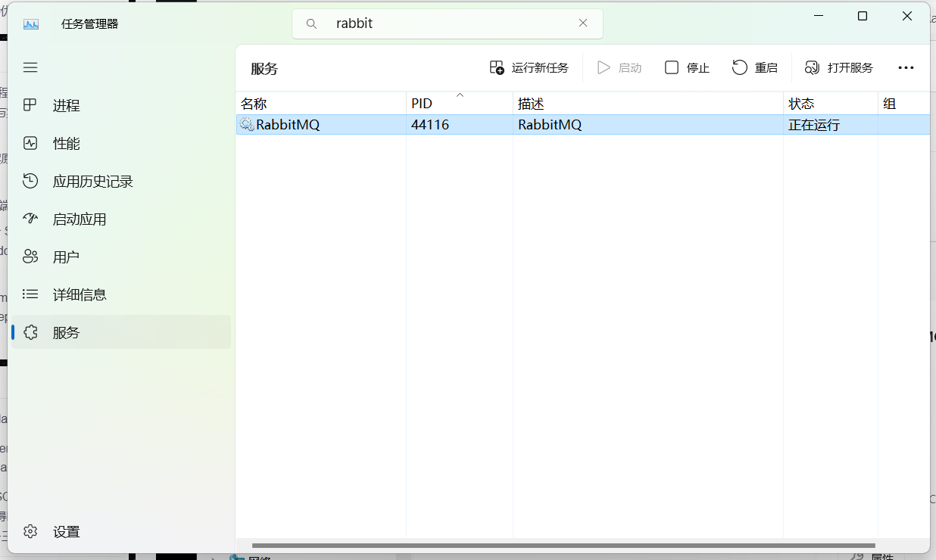This screenshot has height=560, width=936.
Task: Open the hamburger navigation menu
Action: 30,67
